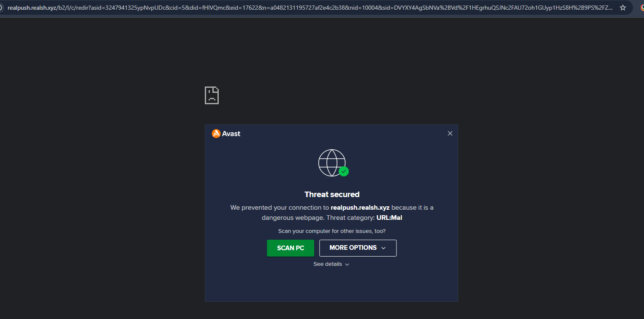Click the chevron next to See details
The height and width of the screenshot is (319, 644).
coord(347,265)
